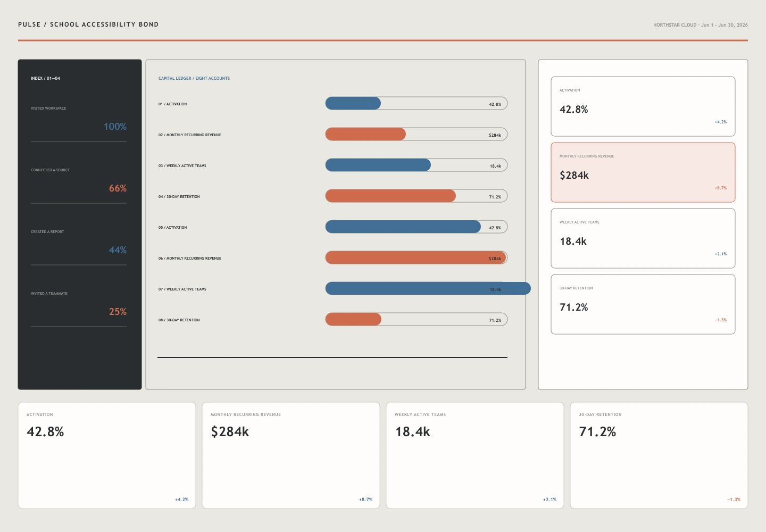Click the "Jun 1 - Jun 30, 2026" date range
The width and height of the screenshot is (766, 532).
[x=725, y=25]
